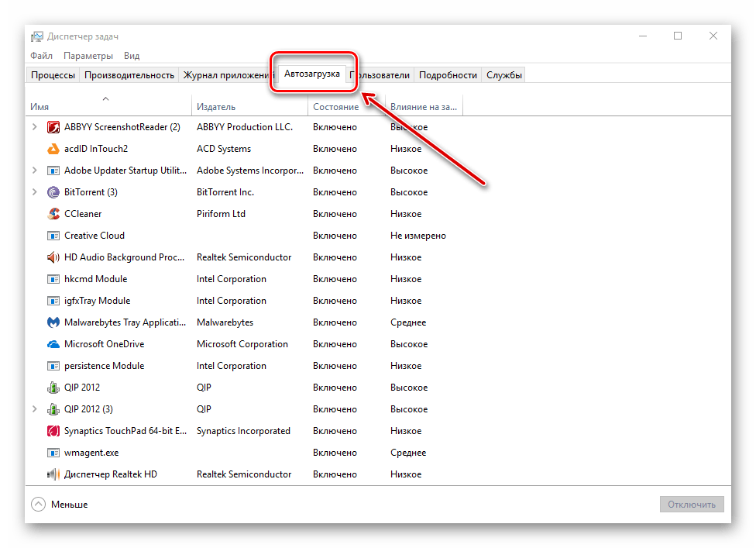
Task: Click the Synaptics Incorporated publisher cell
Action: coord(243,431)
